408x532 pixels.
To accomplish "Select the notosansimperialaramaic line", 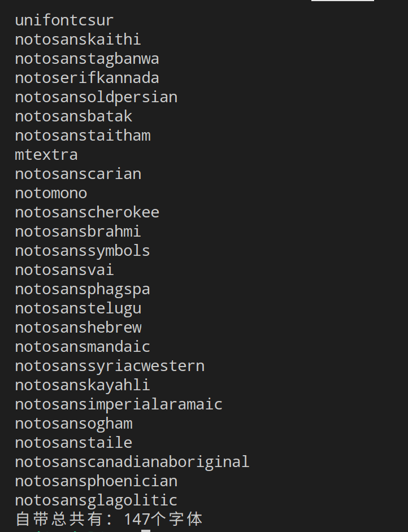I will coord(119,404).
